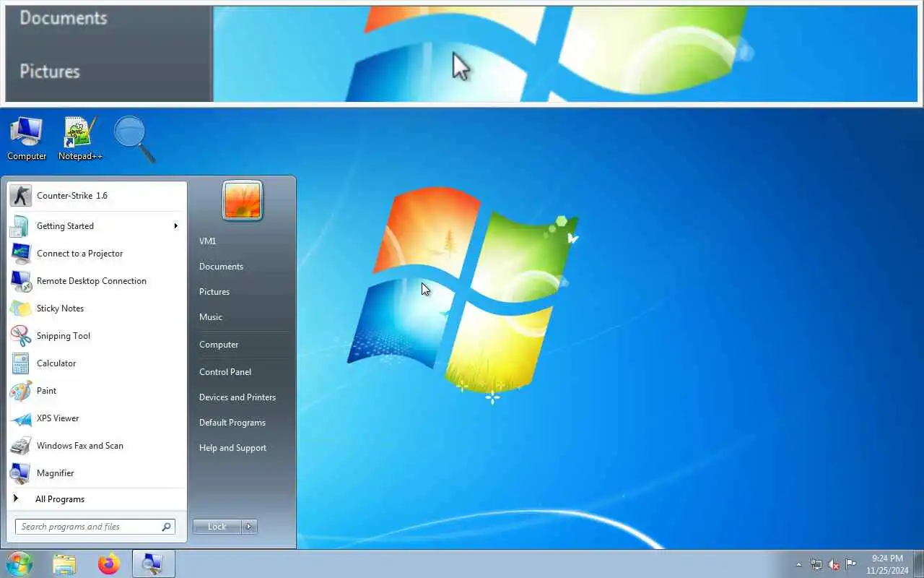The image size is (924, 578).
Task: Click the muted volume tray icon
Action: pos(834,564)
